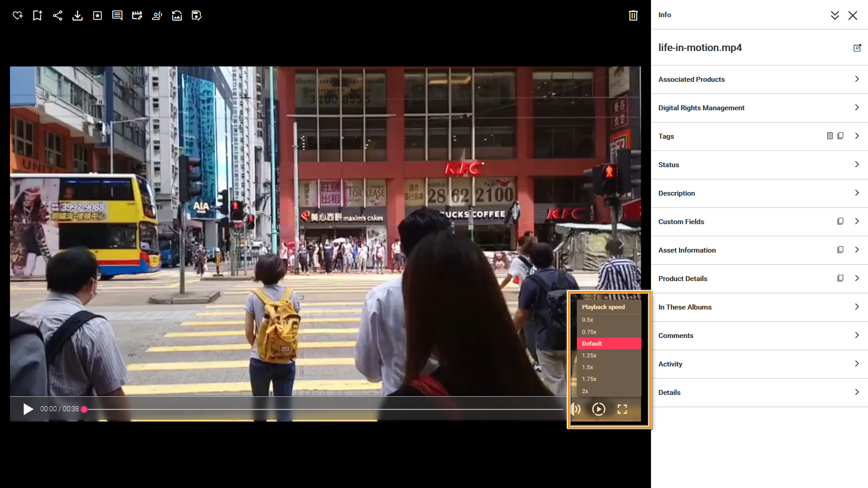
Task: Select 2x playback speed
Action: [x=609, y=391]
